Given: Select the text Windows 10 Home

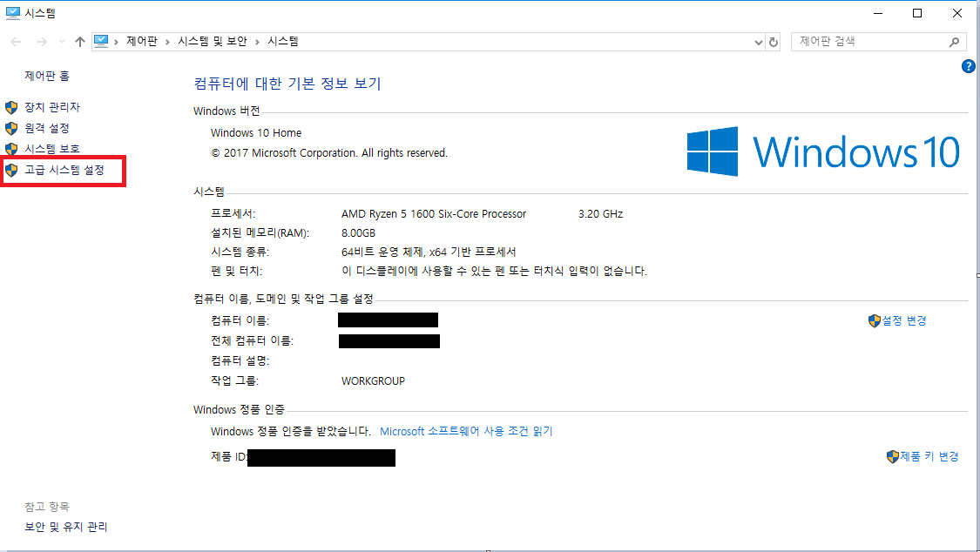Looking at the screenshot, I should (x=256, y=133).
